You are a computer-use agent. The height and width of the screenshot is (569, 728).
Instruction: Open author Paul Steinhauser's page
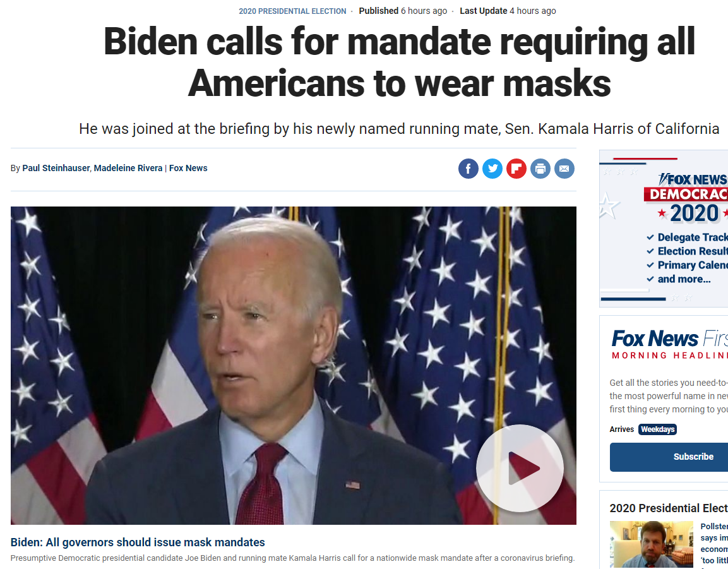[x=56, y=168]
